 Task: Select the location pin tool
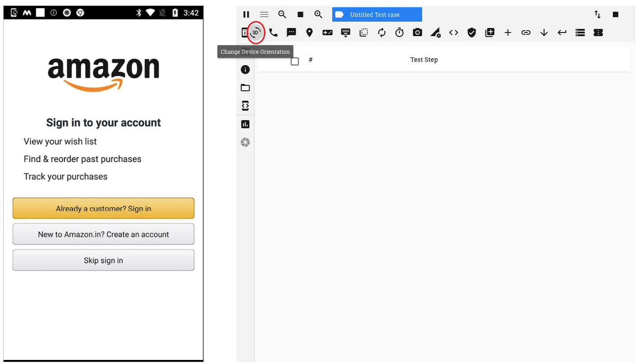pyautogui.click(x=309, y=33)
